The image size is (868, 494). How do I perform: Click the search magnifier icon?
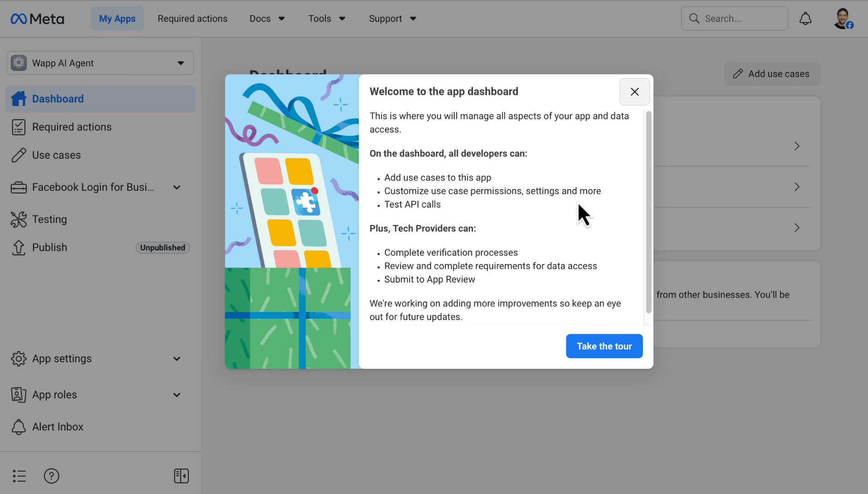tap(694, 19)
